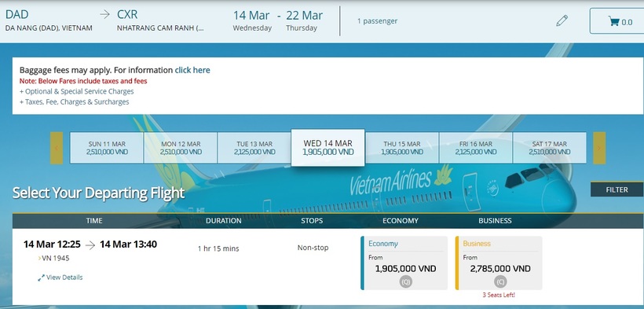The width and height of the screenshot is (644, 309).
Task: Click the next dates right arrow
Action: [599, 148]
